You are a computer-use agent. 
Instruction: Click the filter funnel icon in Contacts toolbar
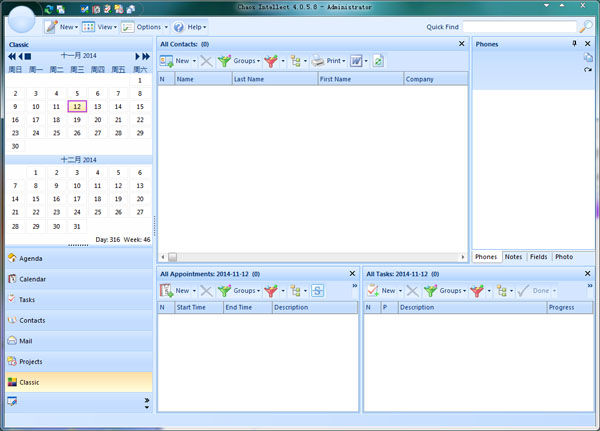click(270, 61)
